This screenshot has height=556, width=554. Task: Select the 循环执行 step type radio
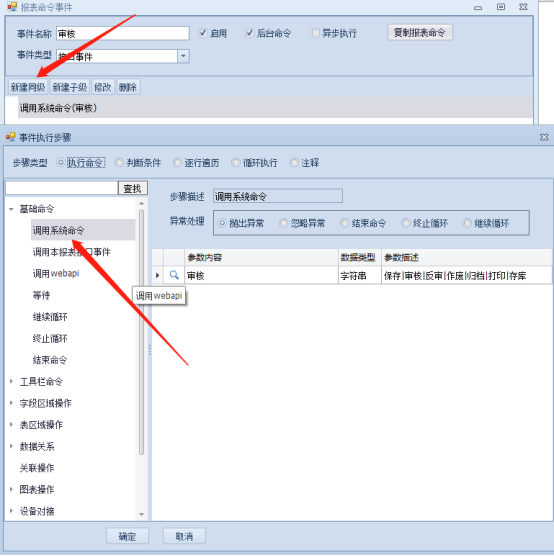point(236,162)
